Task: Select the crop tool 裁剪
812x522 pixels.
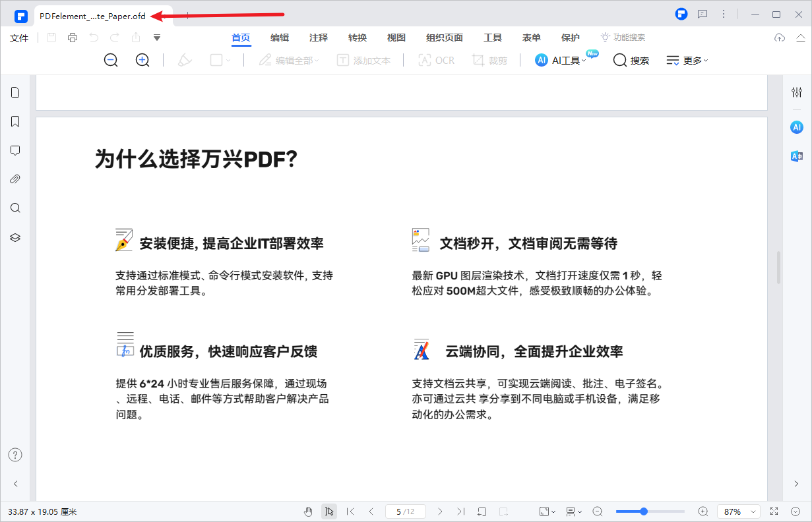Action: (x=489, y=60)
